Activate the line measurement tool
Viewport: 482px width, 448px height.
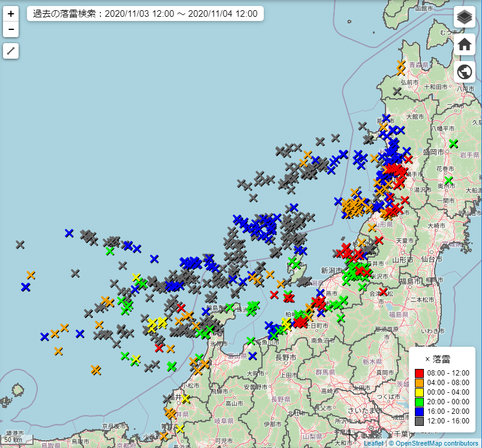11,51
